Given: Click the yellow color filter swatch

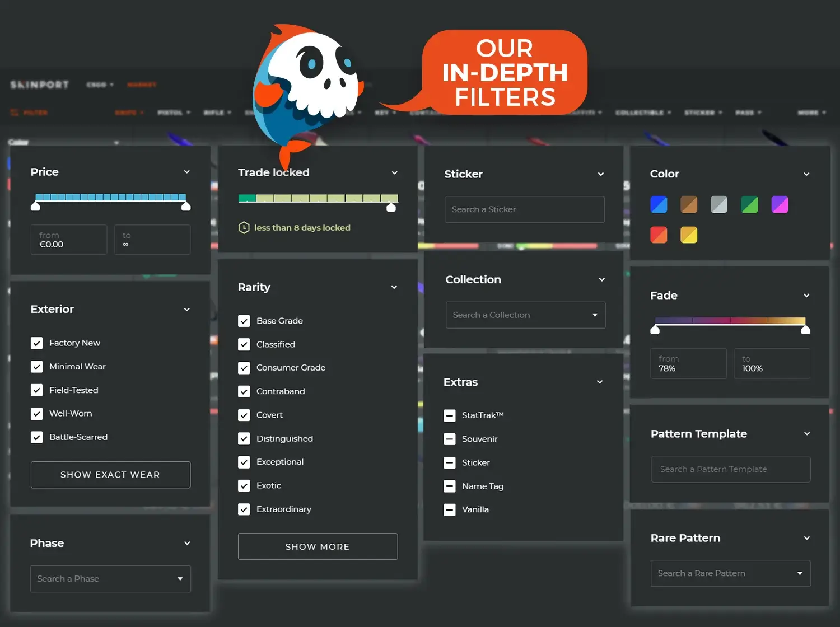Looking at the screenshot, I should [x=689, y=235].
